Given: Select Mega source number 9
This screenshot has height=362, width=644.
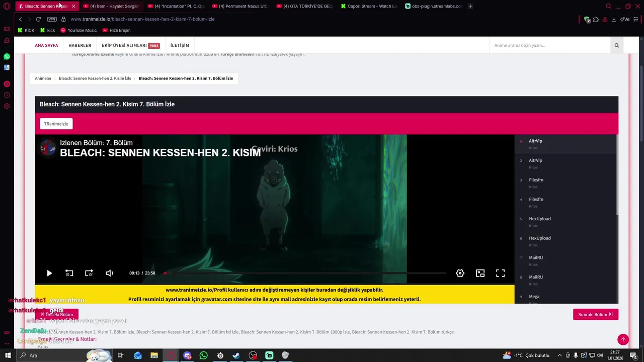Looking at the screenshot, I should [x=566, y=298].
